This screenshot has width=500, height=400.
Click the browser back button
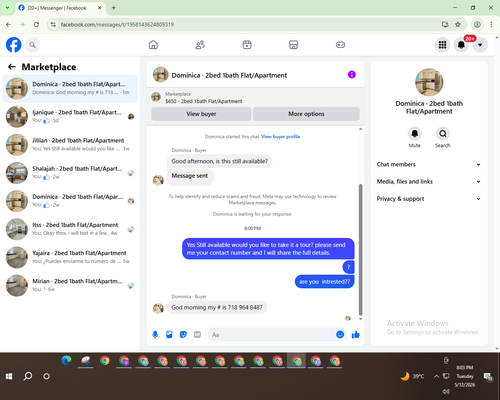pyautogui.click(x=8, y=24)
